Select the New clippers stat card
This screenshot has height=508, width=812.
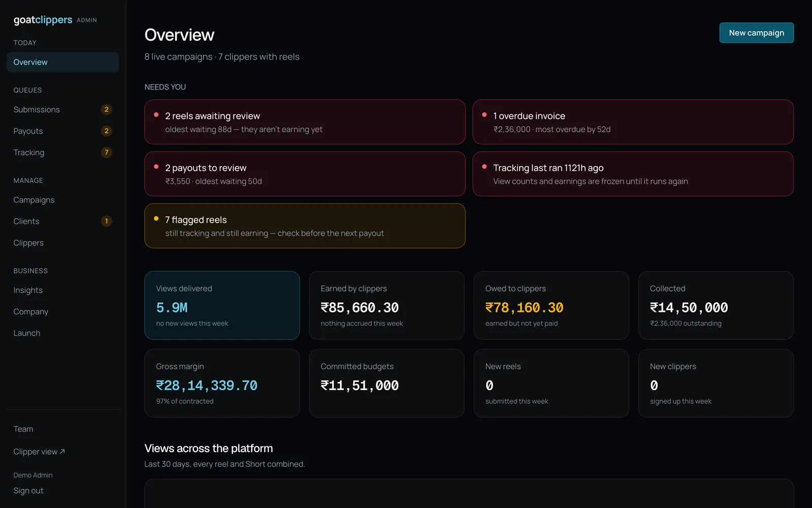(716, 384)
